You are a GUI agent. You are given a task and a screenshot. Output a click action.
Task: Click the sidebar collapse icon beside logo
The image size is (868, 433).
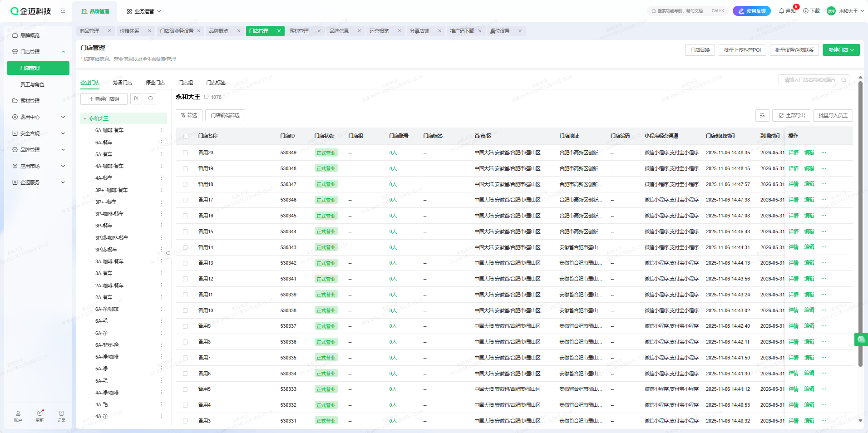click(x=63, y=11)
